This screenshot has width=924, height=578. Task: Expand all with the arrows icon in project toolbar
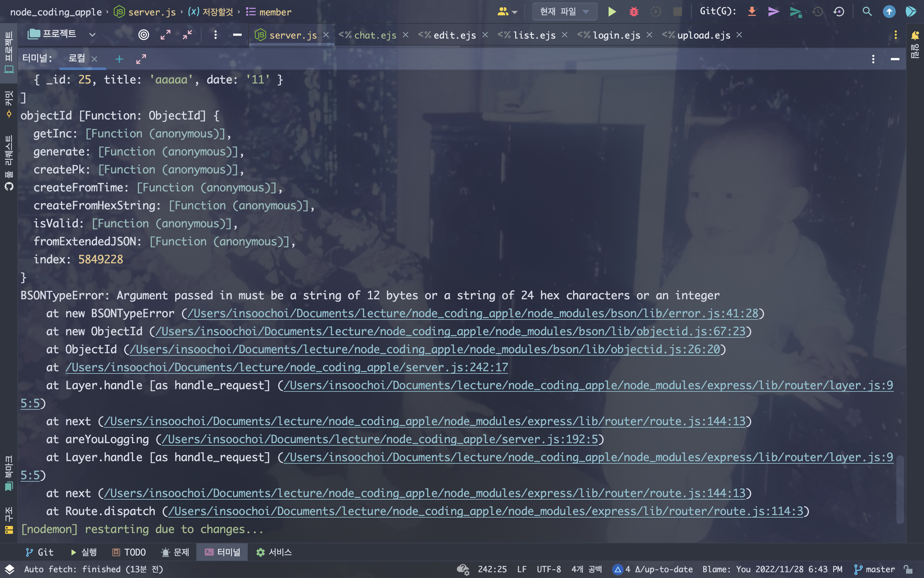(x=165, y=35)
